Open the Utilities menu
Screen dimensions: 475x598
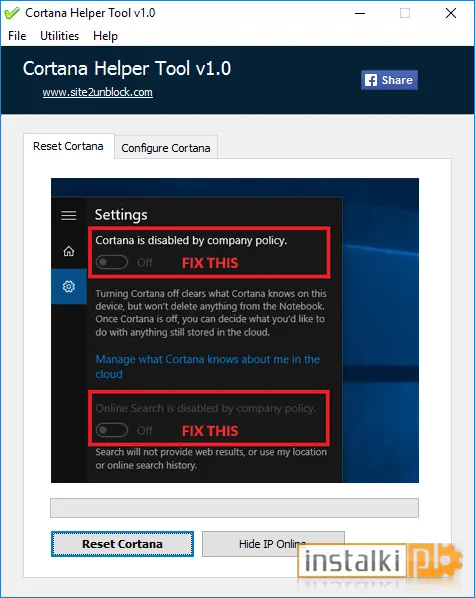[x=60, y=36]
